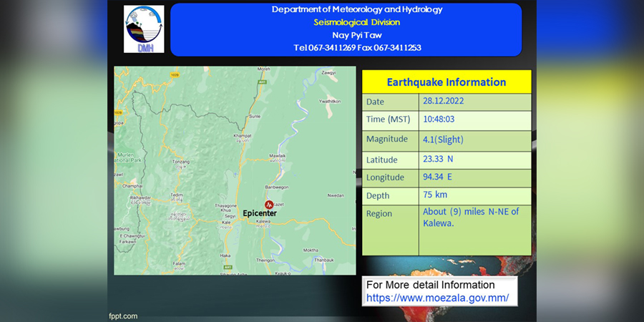Click the magnitude value 4.1(Slight)
This screenshot has height=322, width=644.
coord(443,140)
